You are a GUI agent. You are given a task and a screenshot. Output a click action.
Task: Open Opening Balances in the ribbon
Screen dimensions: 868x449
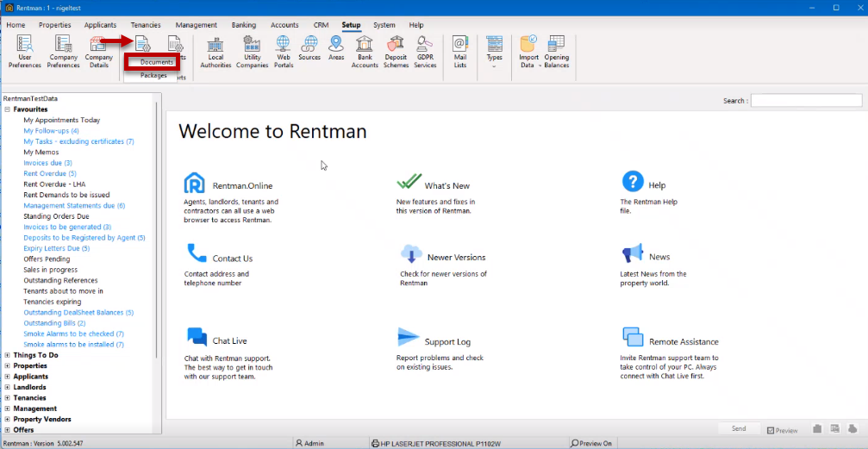click(x=556, y=52)
